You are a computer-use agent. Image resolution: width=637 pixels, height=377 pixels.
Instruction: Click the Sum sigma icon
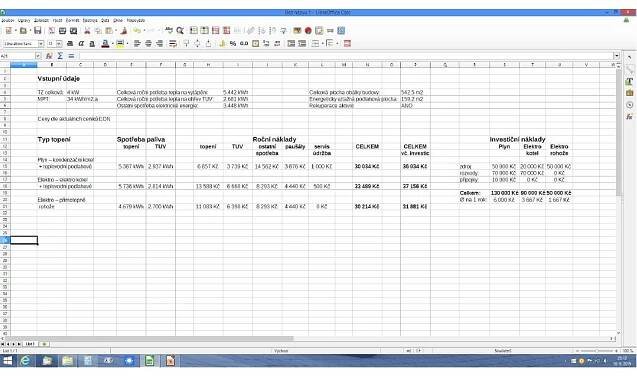pyautogui.click(x=60, y=56)
